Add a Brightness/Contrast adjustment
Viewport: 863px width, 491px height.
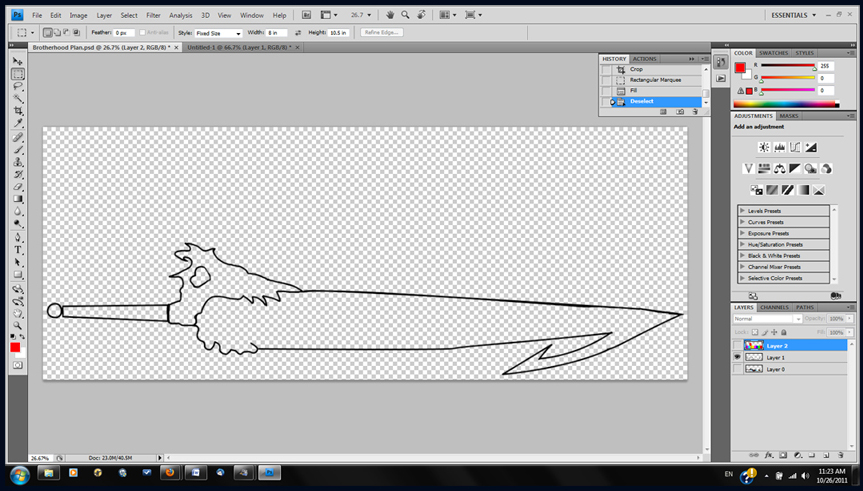[764, 147]
